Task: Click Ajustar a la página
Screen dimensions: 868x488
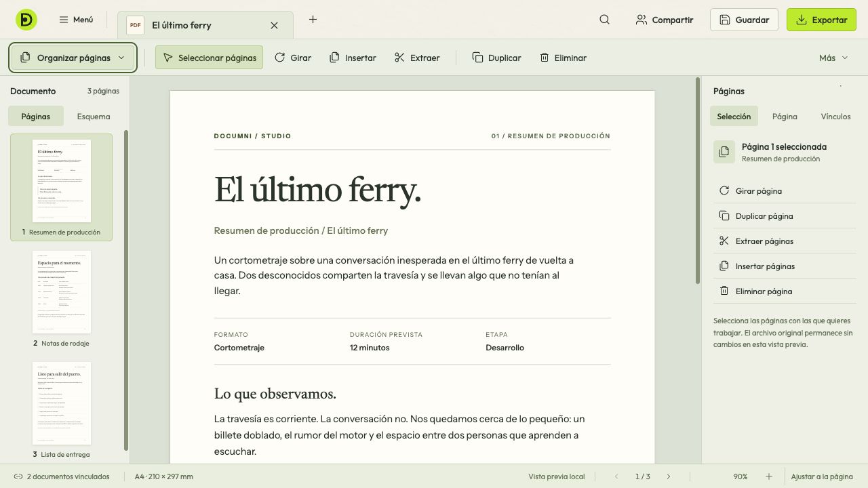Action: click(822, 476)
